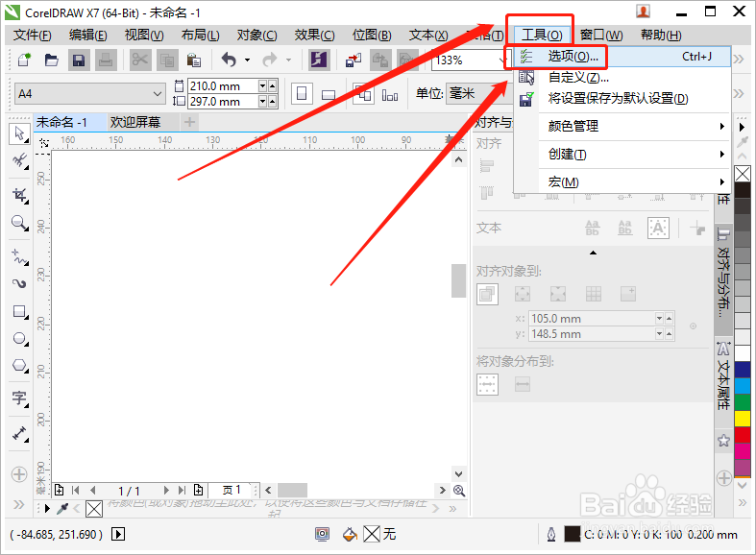
Task: Select the Dimension tool
Action: (x=19, y=434)
